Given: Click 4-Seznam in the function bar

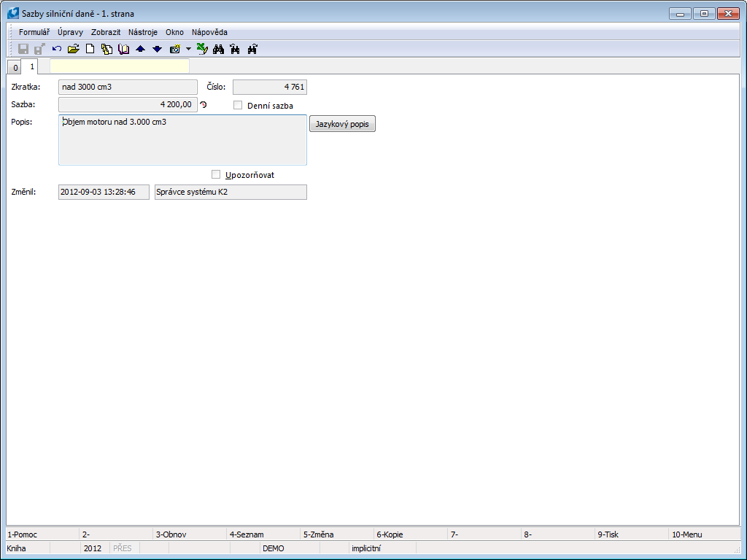Looking at the screenshot, I should [263, 534].
